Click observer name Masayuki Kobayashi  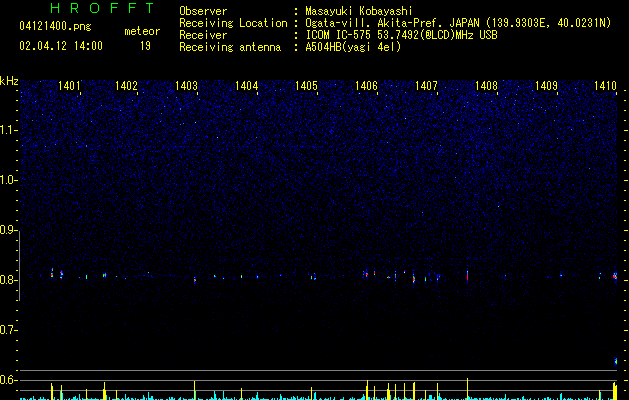point(359,11)
